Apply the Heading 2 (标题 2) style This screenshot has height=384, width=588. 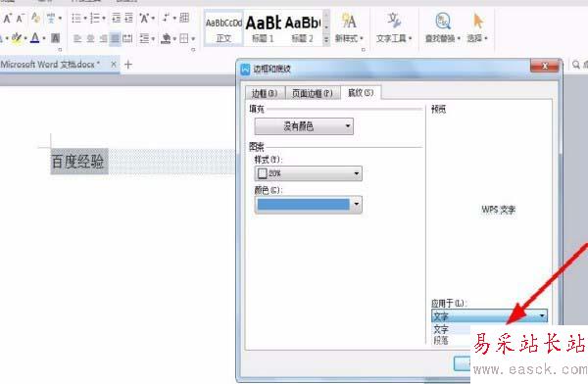coord(302,28)
